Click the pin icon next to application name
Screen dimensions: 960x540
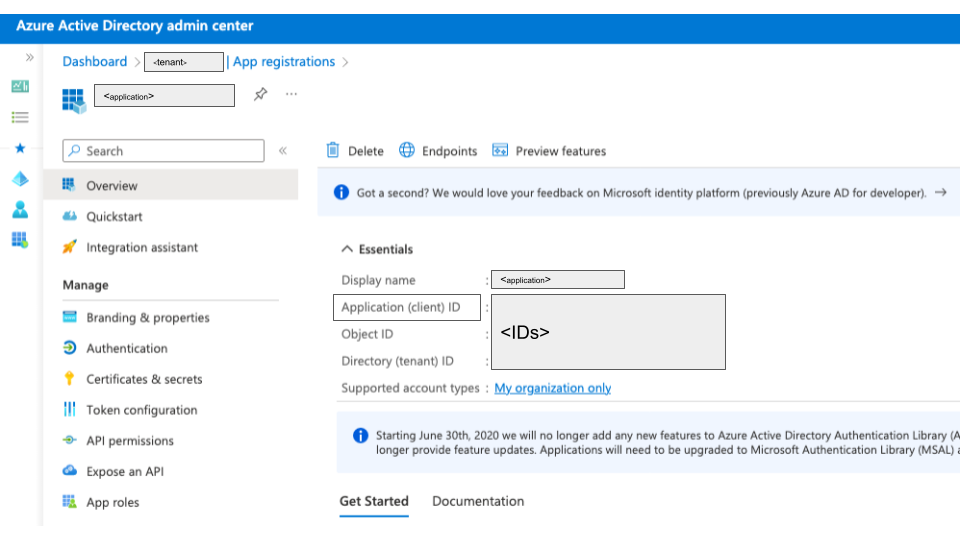point(261,94)
